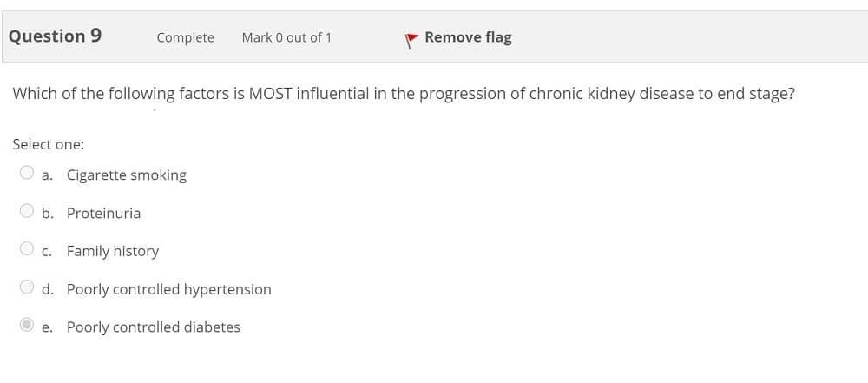
Task: Pick the Poorly controlled hypertension radio button
Action: 28,287
